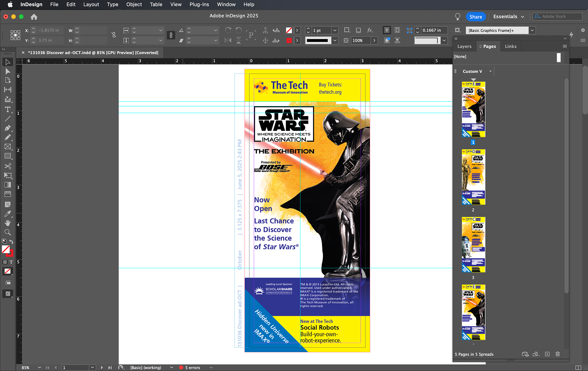Viewport: 588px width, 371px height.
Task: Select the Gap tool
Action: pos(8,90)
